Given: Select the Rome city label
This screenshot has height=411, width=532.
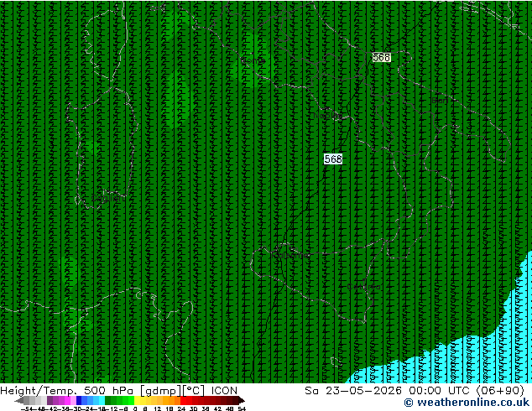Looking at the screenshot, I should [x=253, y=60].
